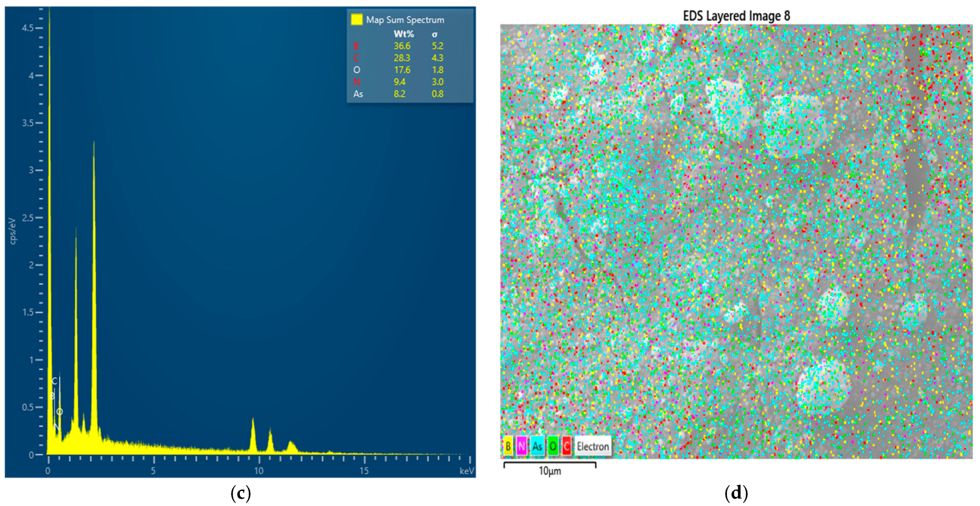Click the C peak marker label on spectrum
The width and height of the screenshot is (980, 506).
pos(54,381)
